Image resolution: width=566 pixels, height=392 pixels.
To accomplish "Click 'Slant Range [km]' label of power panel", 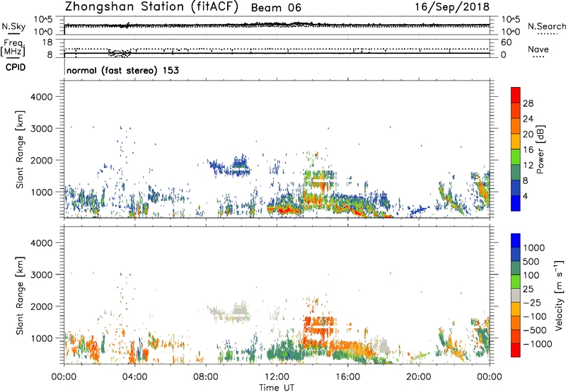I will (x=20, y=149).
